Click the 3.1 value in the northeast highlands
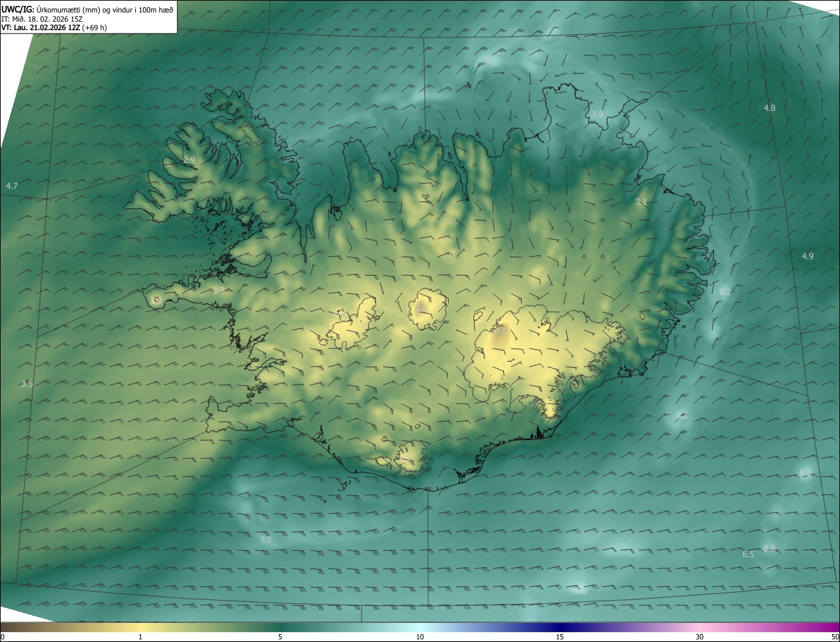This screenshot has height=642, width=840. (x=641, y=202)
